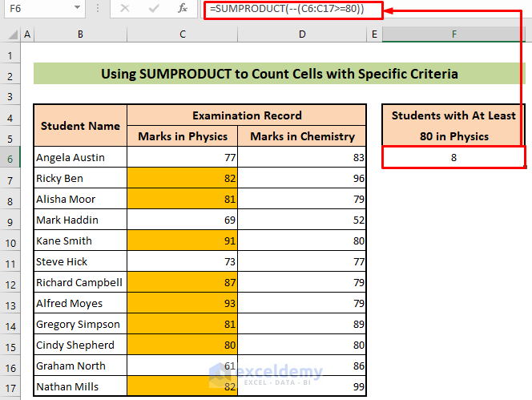Select result cell F6 showing 8
Screen dimensions: 532x400
pos(453,157)
